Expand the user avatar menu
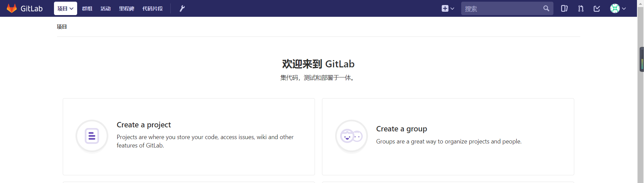 pyautogui.click(x=618, y=8)
